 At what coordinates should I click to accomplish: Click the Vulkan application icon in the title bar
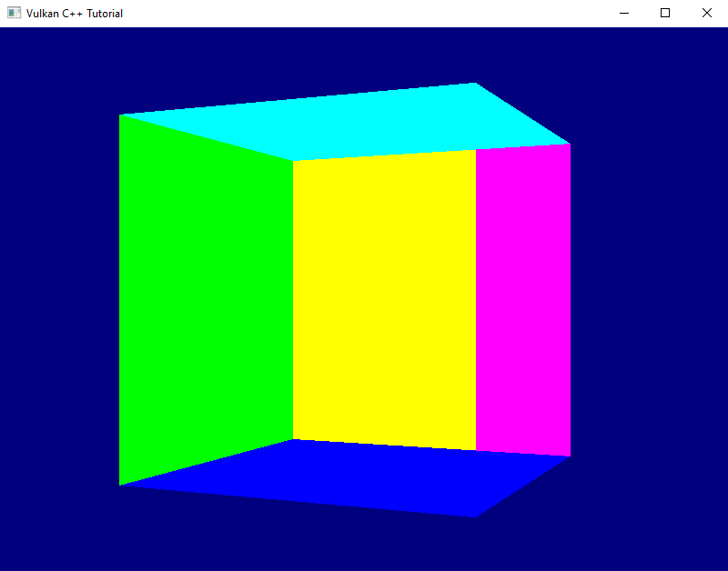tap(13, 13)
